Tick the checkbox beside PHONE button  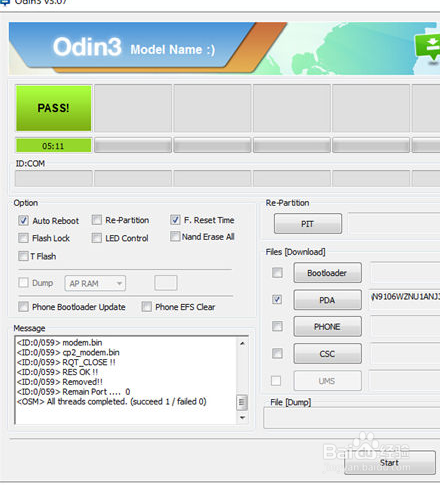[x=277, y=326]
